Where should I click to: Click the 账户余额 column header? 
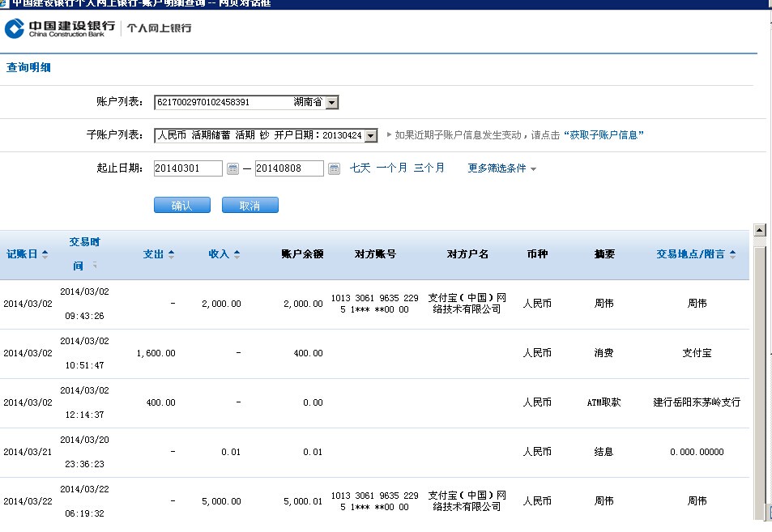click(302, 254)
